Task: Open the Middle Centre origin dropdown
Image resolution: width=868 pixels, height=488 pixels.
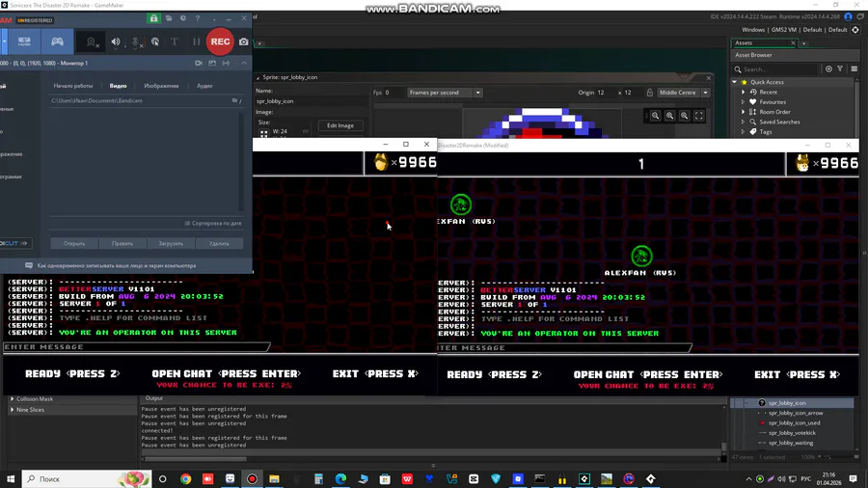Action: tap(683, 93)
